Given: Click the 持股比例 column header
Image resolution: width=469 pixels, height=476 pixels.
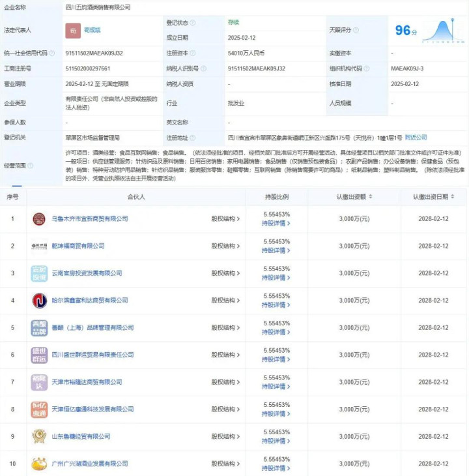Looking at the screenshot, I should point(277,197).
